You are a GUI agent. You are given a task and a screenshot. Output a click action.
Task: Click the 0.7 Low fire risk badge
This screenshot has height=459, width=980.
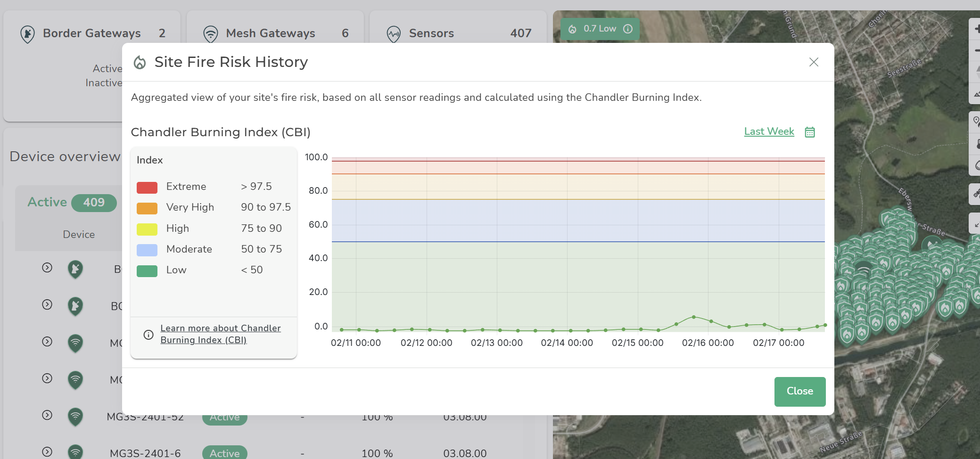coord(600,29)
